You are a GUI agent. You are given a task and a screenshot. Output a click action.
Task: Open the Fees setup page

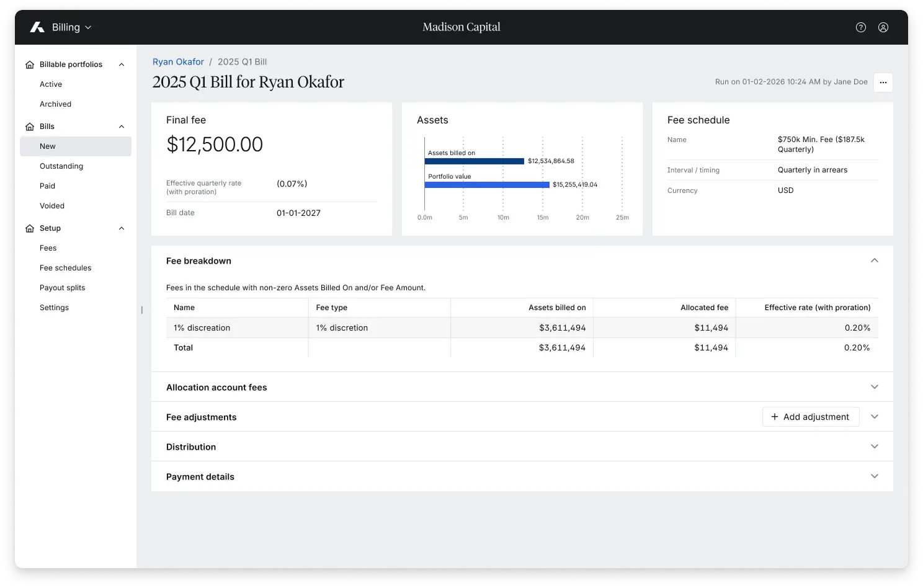[76, 248]
